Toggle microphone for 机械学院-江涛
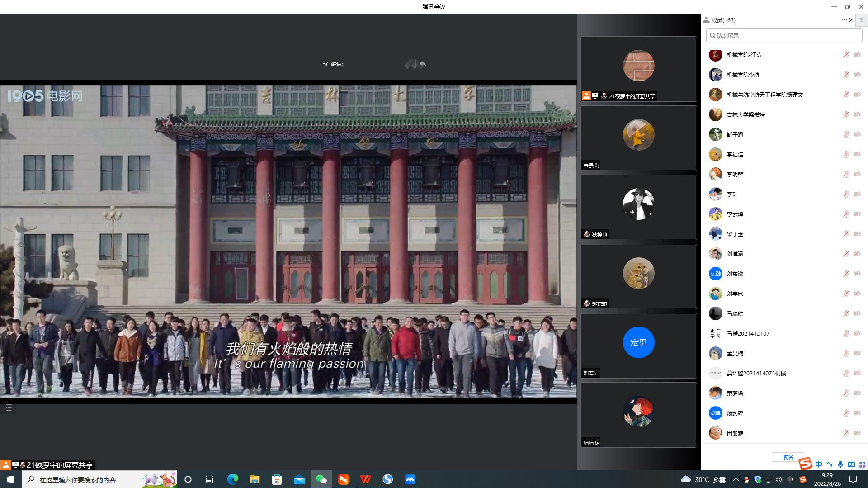Viewport: 868px width, 488px height. coord(846,55)
